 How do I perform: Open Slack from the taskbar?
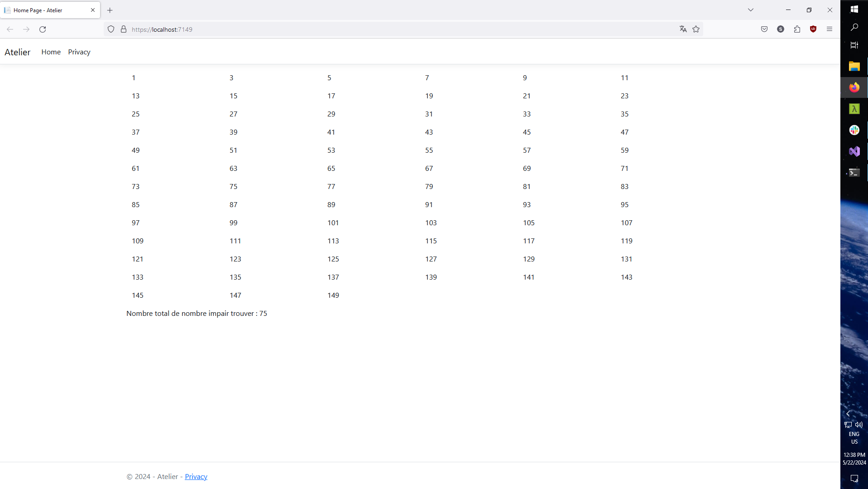[x=854, y=130]
